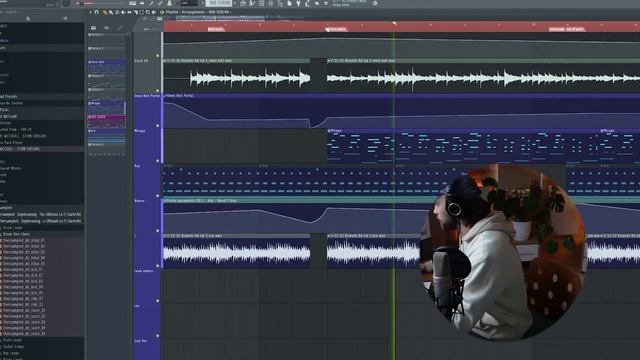640x360 pixels.
Task: Select the Select tool in playlist toolbar
Action: click(142, 12)
